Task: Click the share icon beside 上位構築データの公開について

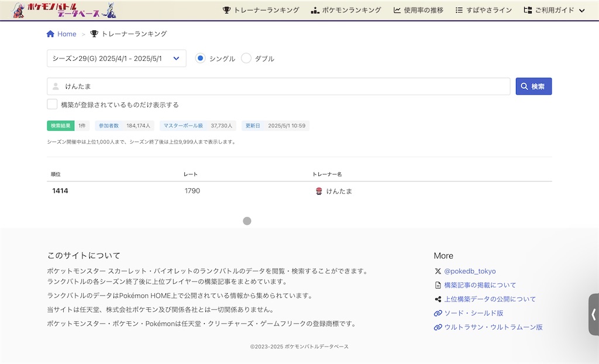Action: coord(438,299)
